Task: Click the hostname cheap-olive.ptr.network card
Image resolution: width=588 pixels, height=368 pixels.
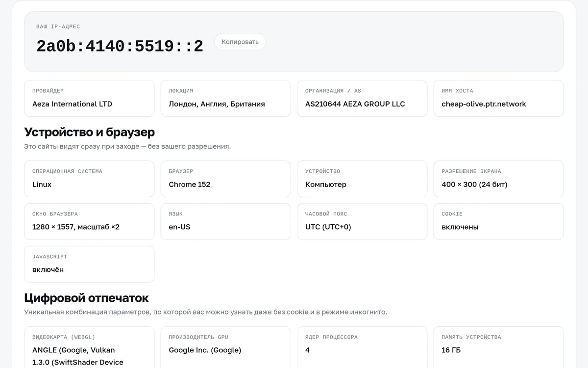Action: coord(499,99)
